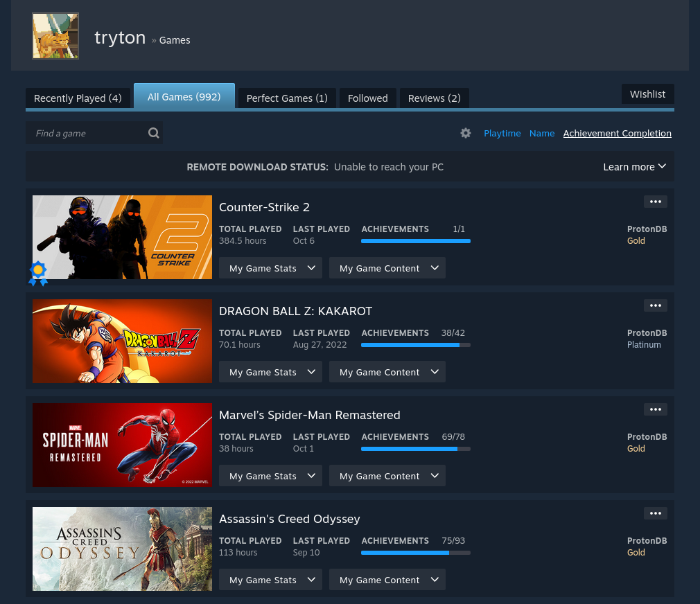Open the Perfect Games (1) tab

(x=287, y=98)
